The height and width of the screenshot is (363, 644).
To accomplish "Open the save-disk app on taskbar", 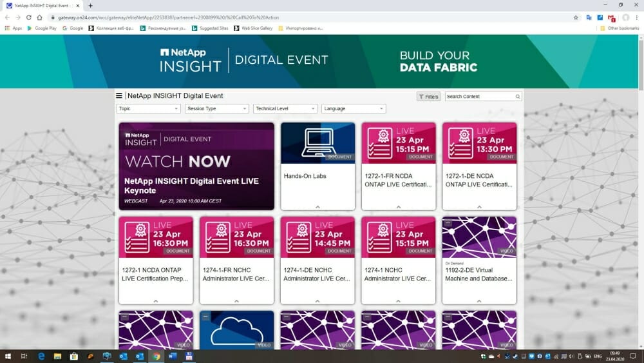I will pyautogui.click(x=189, y=356).
